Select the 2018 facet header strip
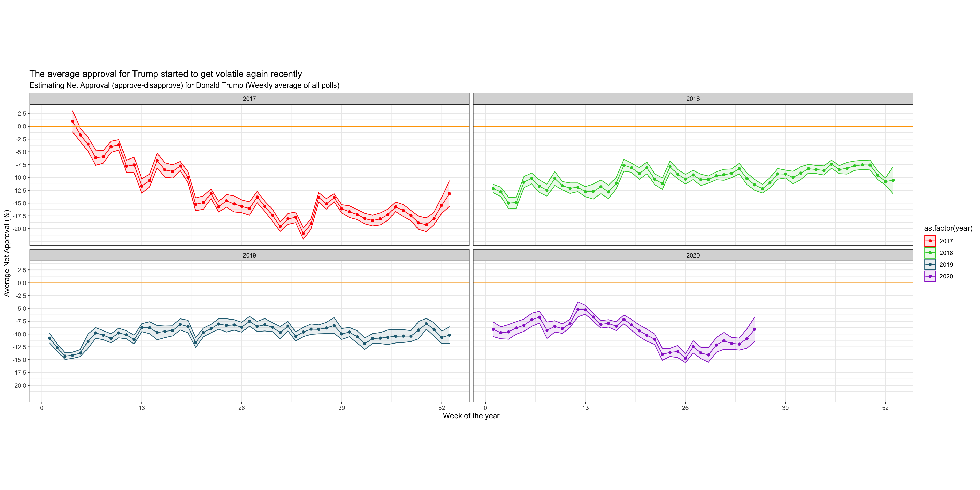The image size is (980, 490). [692, 99]
